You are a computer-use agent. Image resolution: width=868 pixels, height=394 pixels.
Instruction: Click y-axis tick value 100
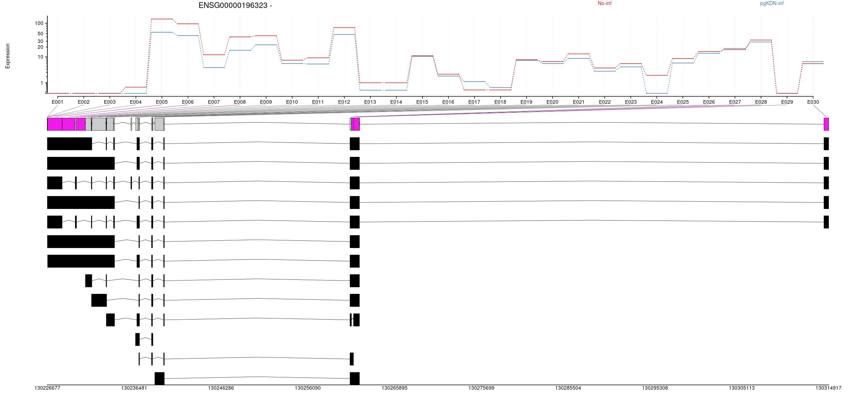click(x=39, y=23)
